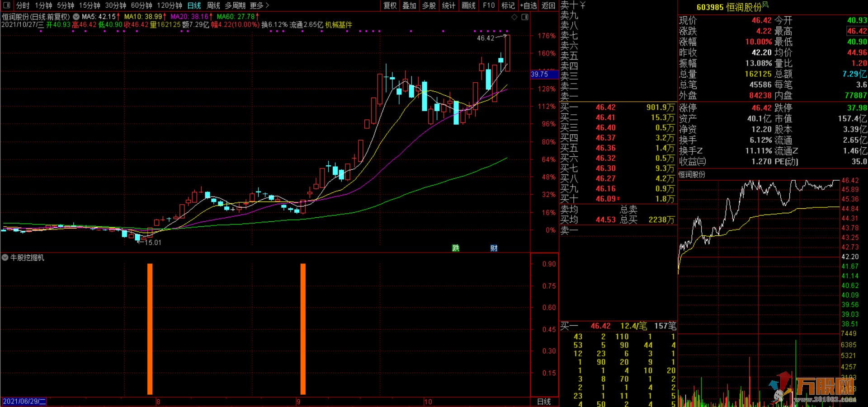This screenshot has width=868, height=407.
Task: Click the 标记 mark button
Action: click(508, 5)
